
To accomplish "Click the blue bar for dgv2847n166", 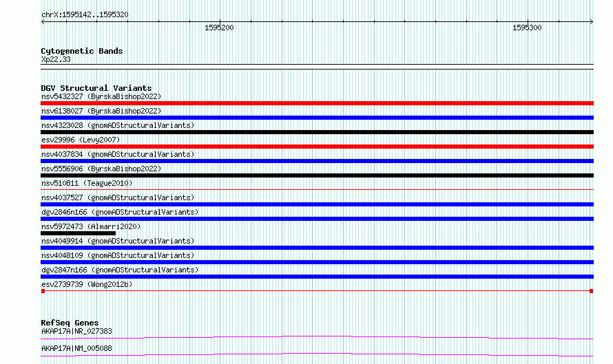I will [x=317, y=277].
